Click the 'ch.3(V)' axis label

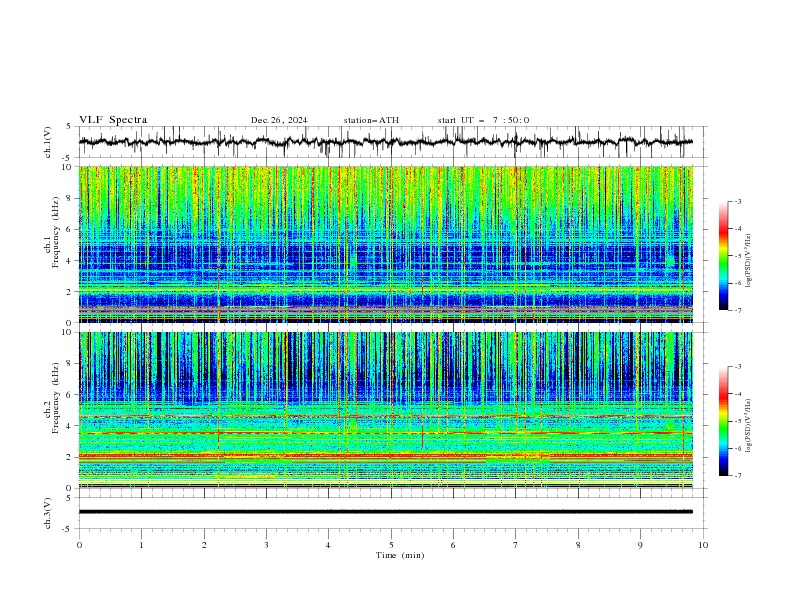[x=48, y=513]
